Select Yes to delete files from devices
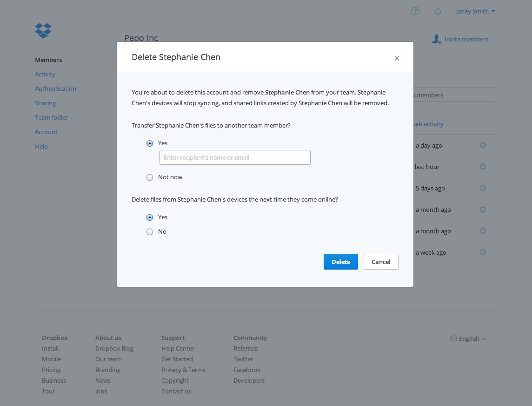532x406 pixels. click(150, 217)
